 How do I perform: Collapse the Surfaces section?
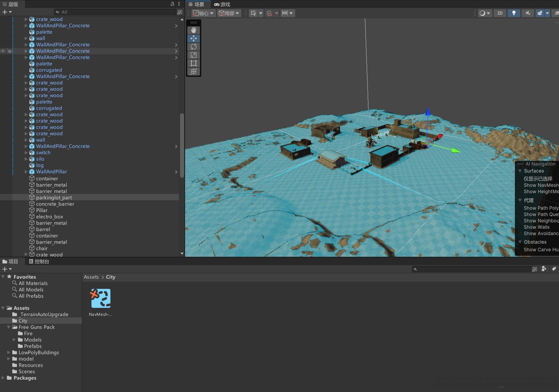520,171
